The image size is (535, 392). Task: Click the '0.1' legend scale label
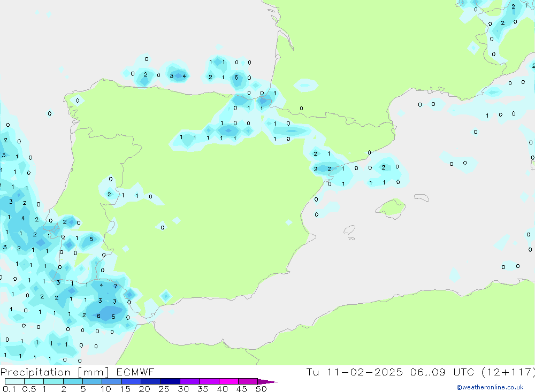[9, 389]
